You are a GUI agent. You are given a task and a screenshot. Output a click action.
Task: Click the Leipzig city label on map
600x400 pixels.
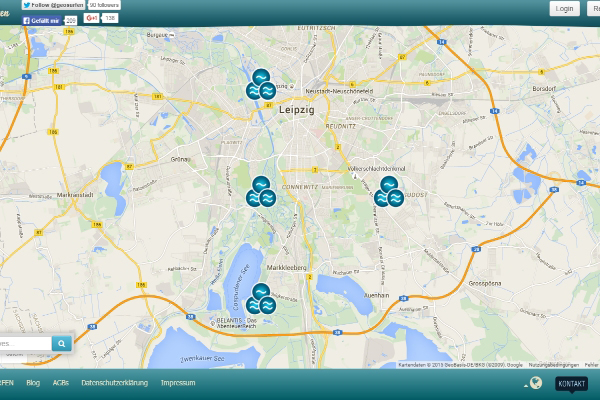pyautogui.click(x=297, y=110)
